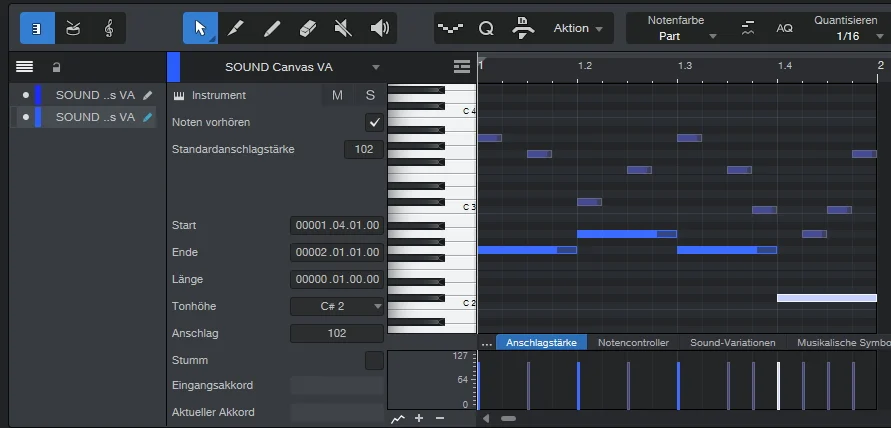Click the AQ auto-quantize button
Image resolution: width=891 pixels, height=428 pixels.
tap(784, 28)
